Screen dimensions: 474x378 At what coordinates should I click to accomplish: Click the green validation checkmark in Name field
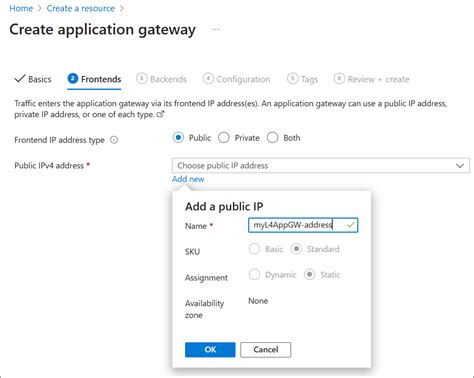pos(350,225)
